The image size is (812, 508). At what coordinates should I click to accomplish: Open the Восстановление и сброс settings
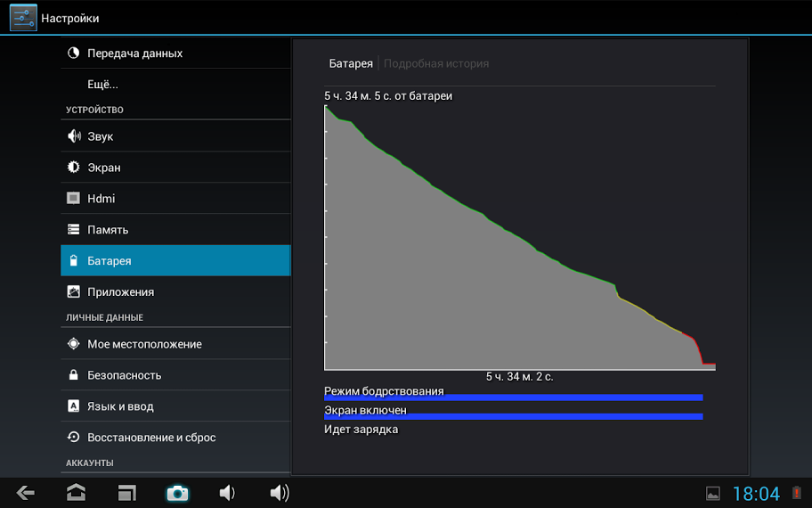click(175, 437)
